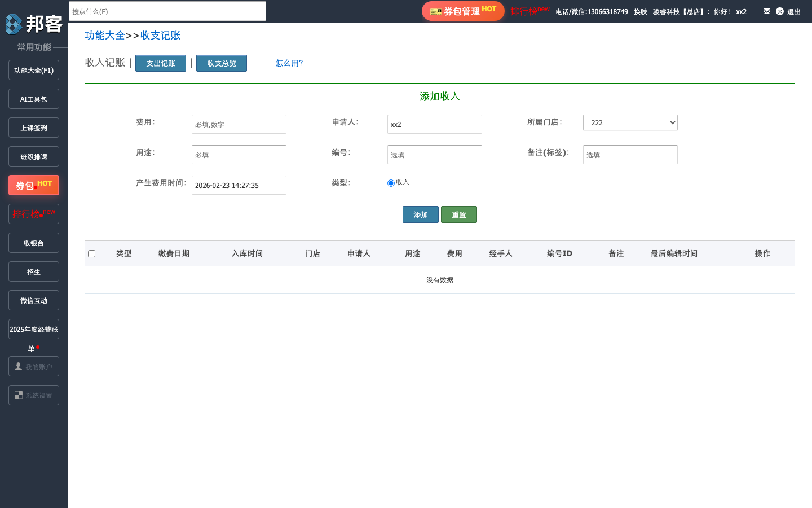Viewport: 812px width, 508px height.
Task: Click the green 添加 button
Action: click(x=420, y=214)
